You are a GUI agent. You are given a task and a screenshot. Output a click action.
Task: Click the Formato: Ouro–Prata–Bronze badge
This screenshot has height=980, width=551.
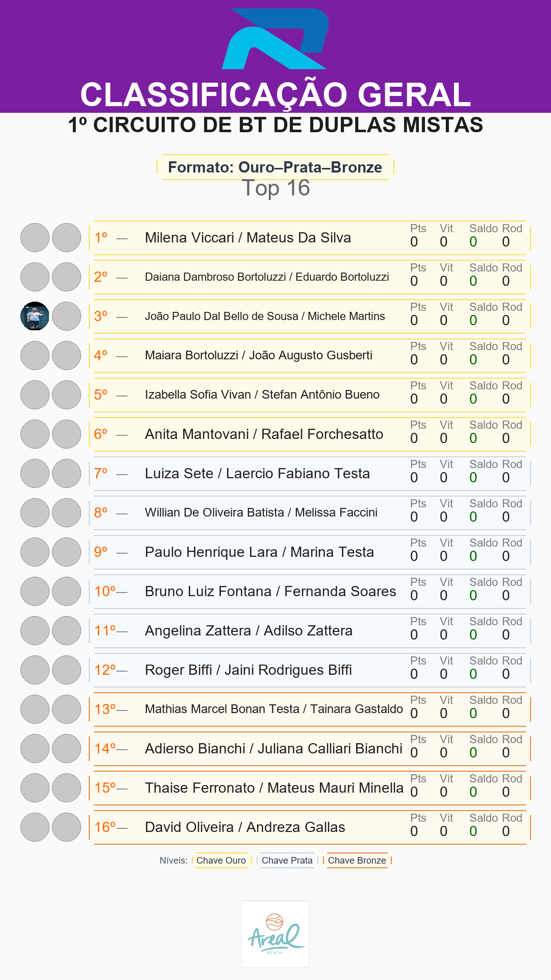click(275, 167)
